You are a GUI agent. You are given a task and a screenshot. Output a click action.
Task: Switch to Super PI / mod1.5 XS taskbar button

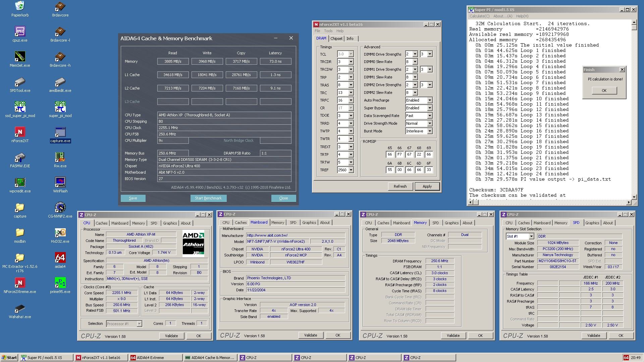(46, 358)
